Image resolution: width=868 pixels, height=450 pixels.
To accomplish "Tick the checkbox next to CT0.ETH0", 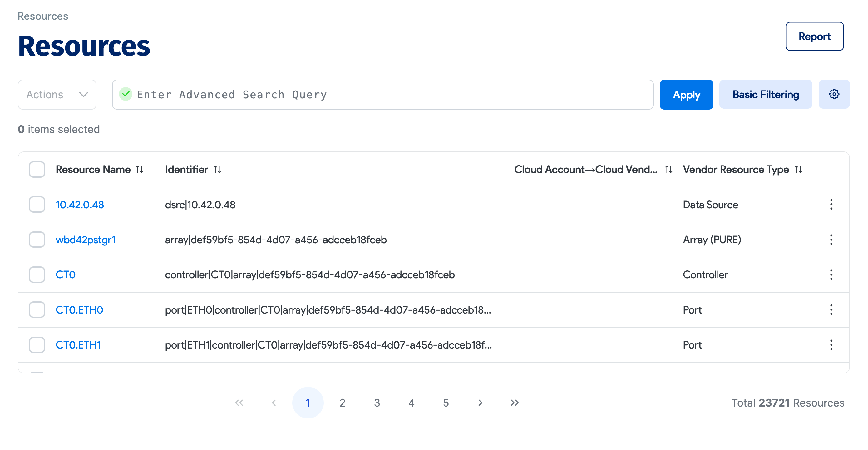I will (x=37, y=310).
